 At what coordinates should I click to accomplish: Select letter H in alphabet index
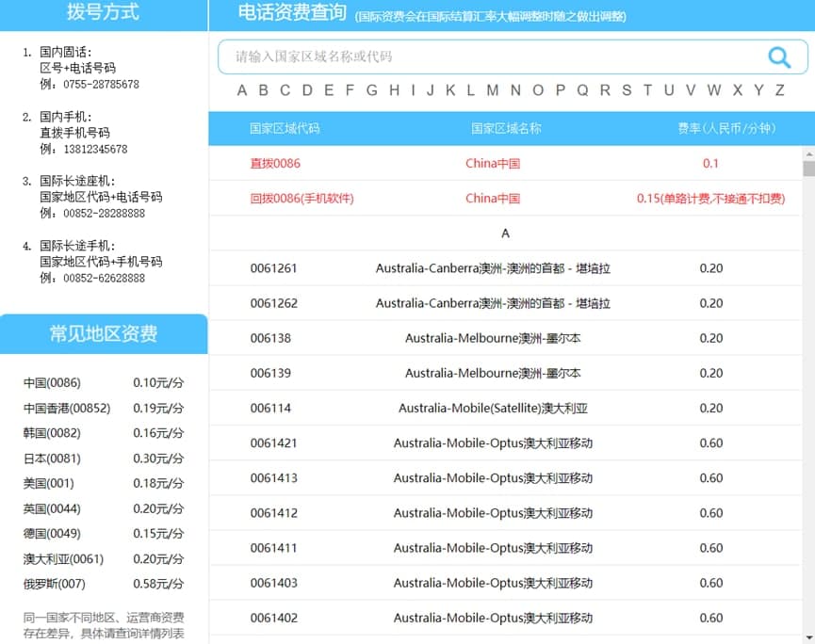click(394, 90)
